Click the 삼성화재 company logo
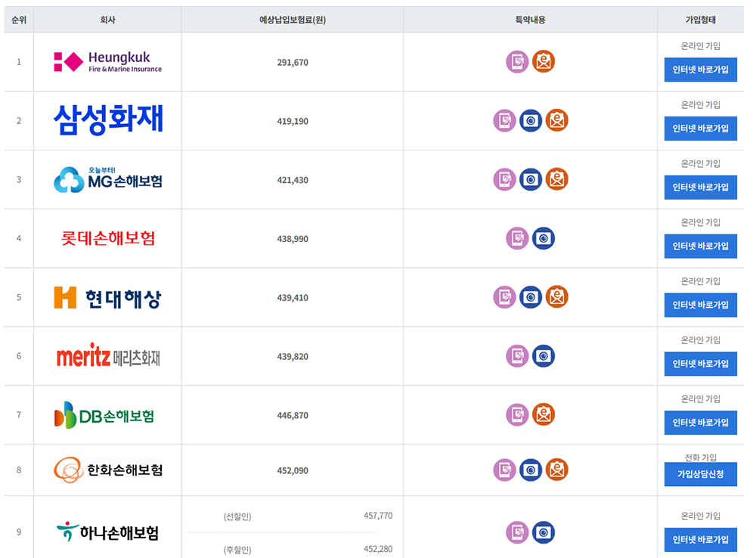 tap(108, 119)
